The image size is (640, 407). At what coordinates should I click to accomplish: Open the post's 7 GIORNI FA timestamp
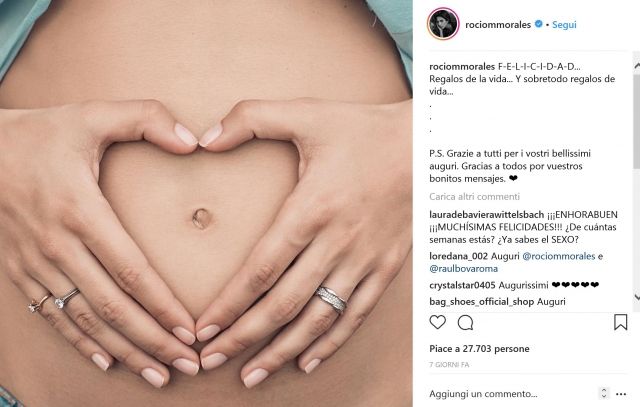(x=449, y=365)
